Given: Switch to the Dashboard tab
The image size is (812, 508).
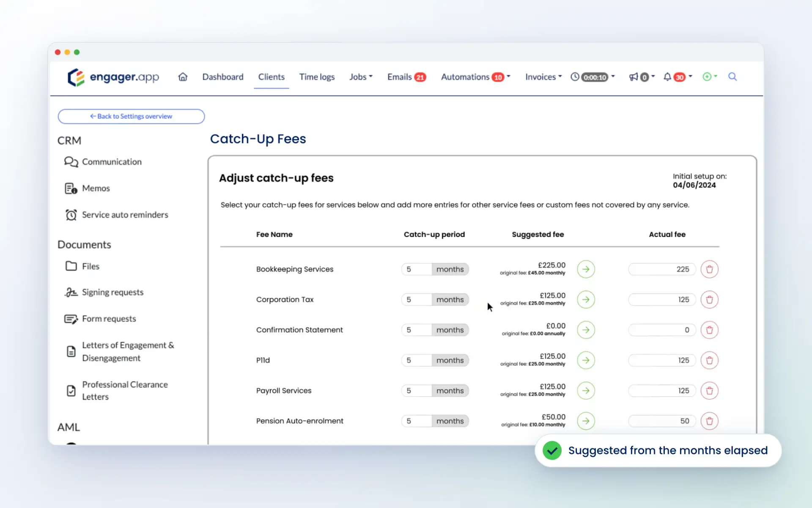Looking at the screenshot, I should click(x=223, y=77).
